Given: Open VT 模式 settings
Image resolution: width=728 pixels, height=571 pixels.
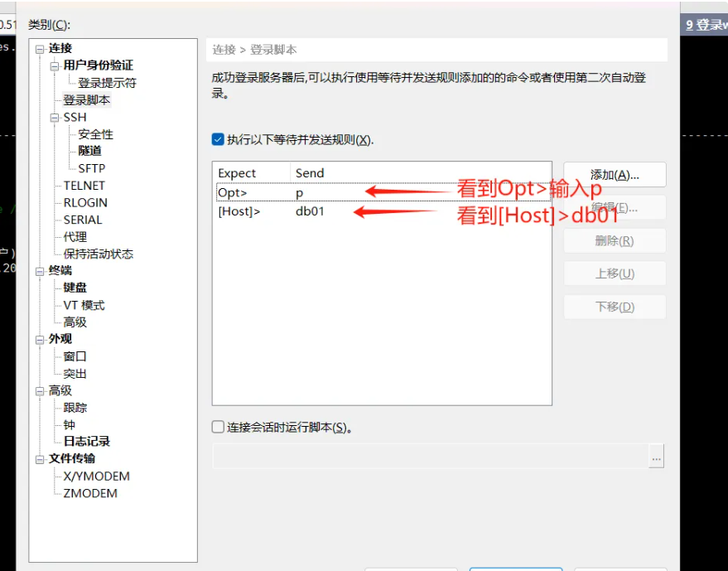Looking at the screenshot, I should 84,305.
